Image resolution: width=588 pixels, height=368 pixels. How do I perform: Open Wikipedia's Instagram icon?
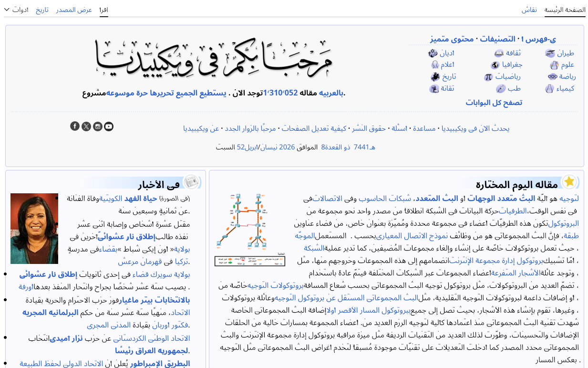pyautogui.click(x=98, y=126)
